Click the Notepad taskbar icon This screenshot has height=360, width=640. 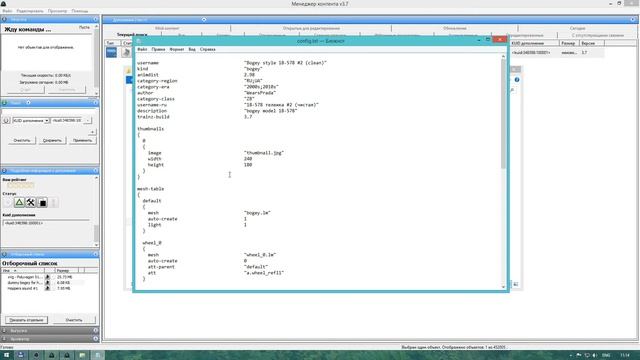97,355
